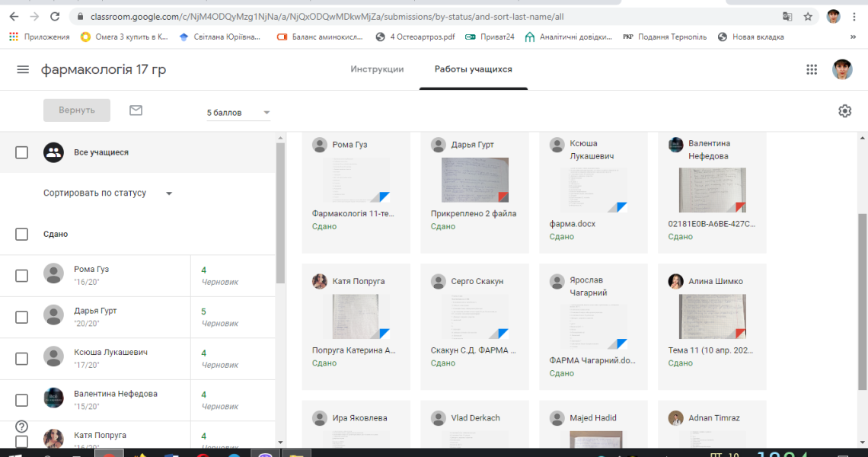Click the email students envelope icon

click(136, 110)
